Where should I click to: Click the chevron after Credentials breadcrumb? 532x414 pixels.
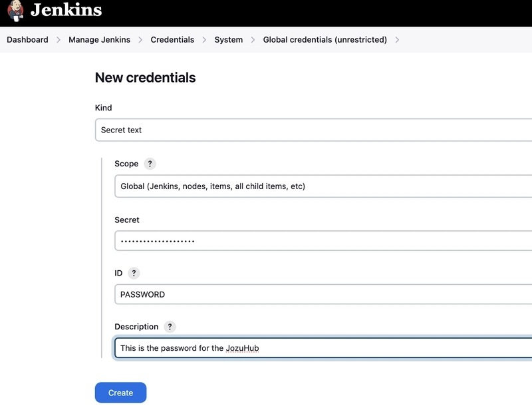pos(204,40)
